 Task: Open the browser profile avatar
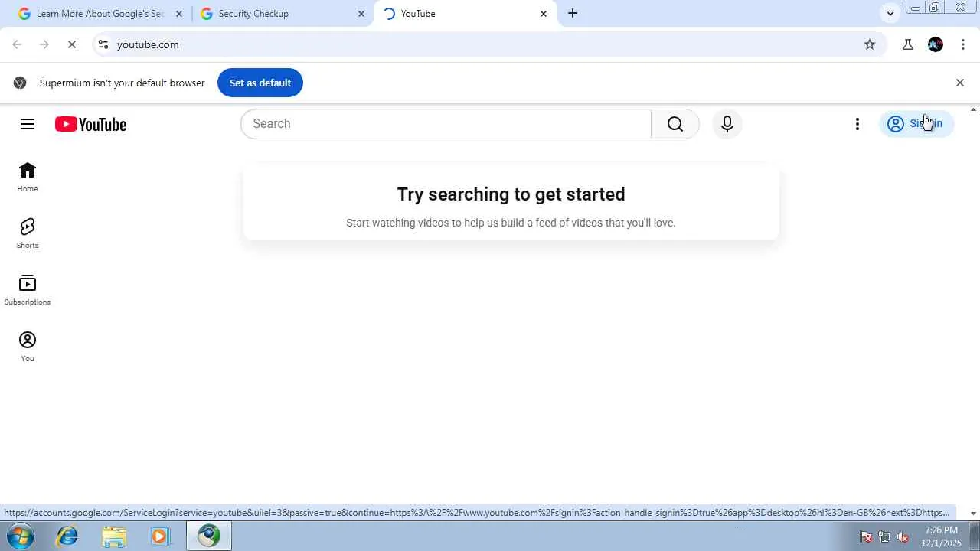click(x=936, y=44)
